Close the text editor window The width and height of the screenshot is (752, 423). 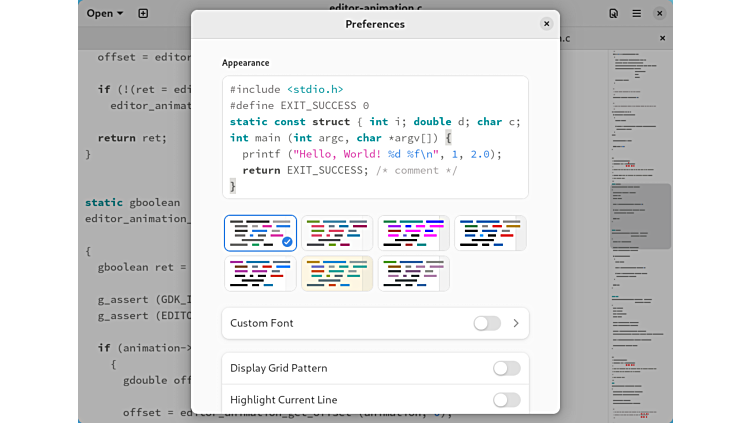coord(660,13)
